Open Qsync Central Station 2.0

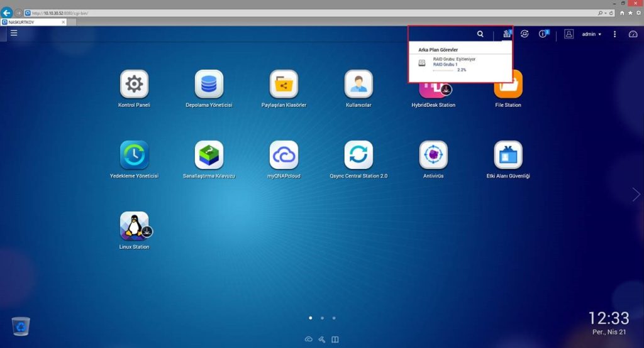point(358,155)
